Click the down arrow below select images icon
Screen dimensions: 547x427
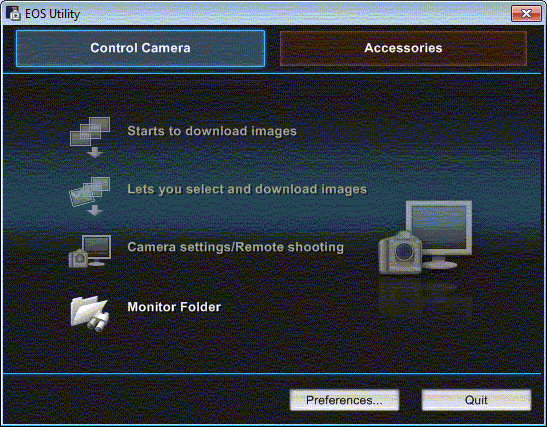point(95,210)
